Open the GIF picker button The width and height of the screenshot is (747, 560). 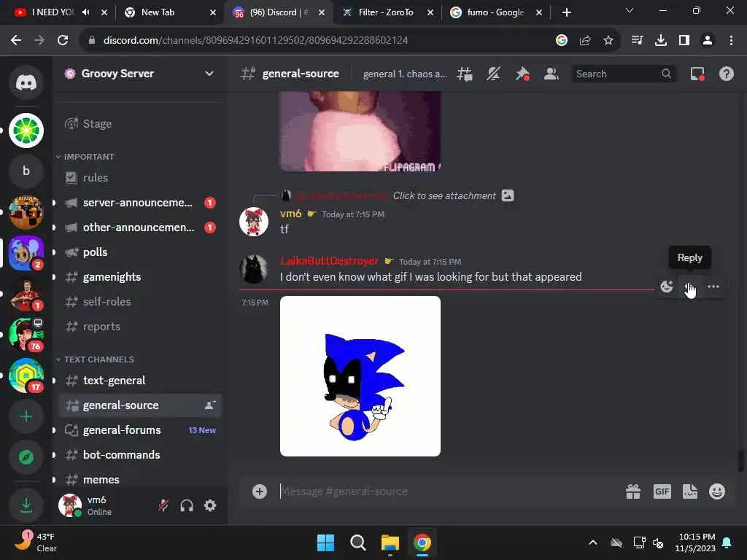(x=662, y=491)
